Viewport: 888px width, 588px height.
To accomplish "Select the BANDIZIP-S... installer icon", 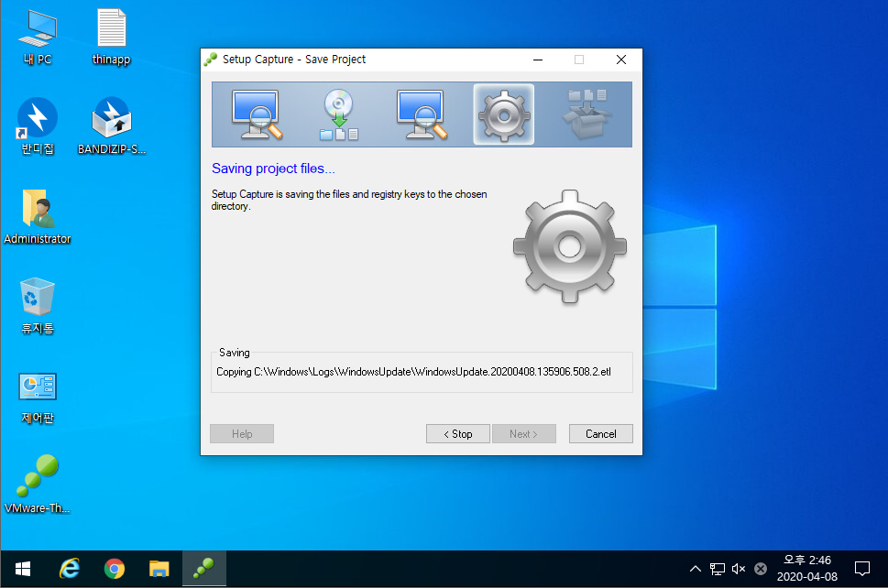I will click(112, 126).
